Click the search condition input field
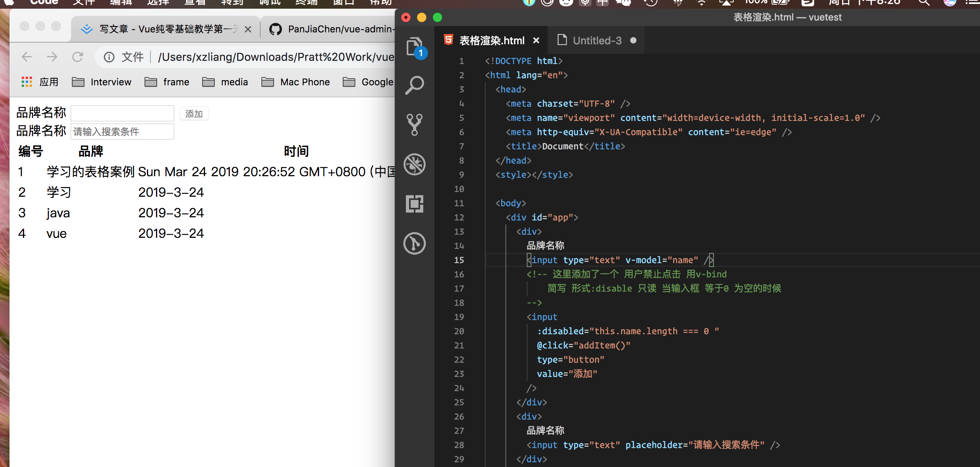The height and width of the screenshot is (467, 980). tap(122, 132)
